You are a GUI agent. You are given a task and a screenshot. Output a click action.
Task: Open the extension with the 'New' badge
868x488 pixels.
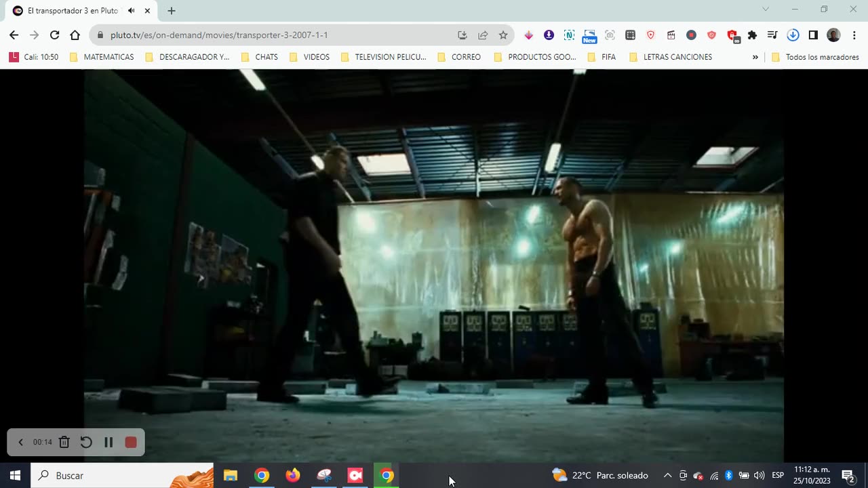click(x=589, y=36)
